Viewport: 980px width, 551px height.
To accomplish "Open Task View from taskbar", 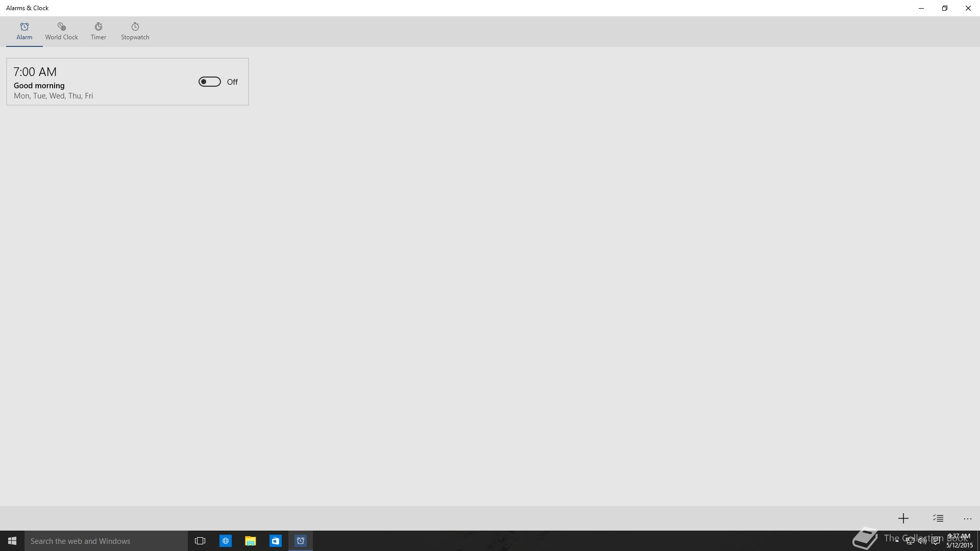I will coord(200,541).
